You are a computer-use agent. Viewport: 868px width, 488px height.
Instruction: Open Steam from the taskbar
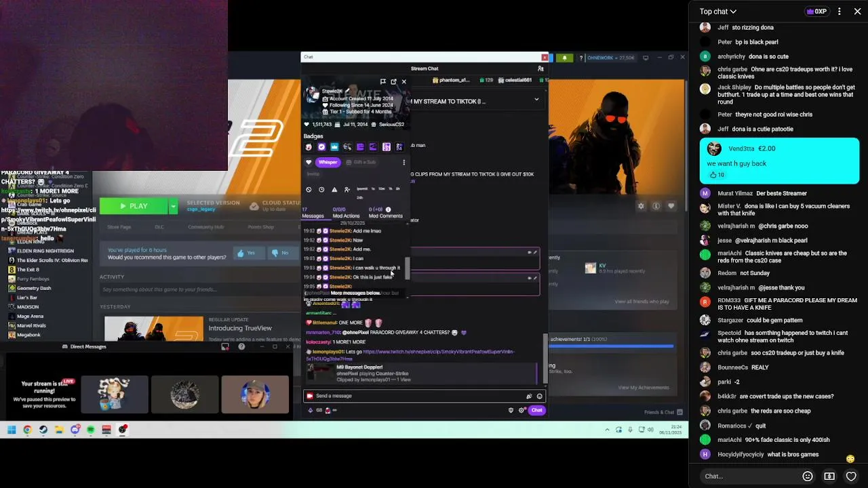(43, 430)
